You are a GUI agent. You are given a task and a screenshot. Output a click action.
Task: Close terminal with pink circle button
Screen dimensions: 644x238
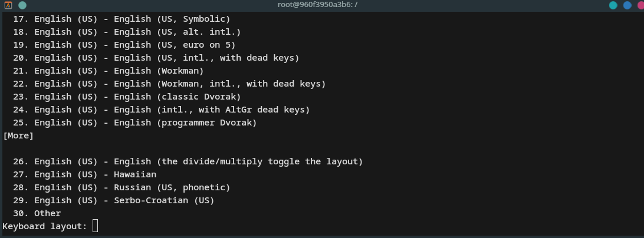pyautogui.click(x=640, y=5)
